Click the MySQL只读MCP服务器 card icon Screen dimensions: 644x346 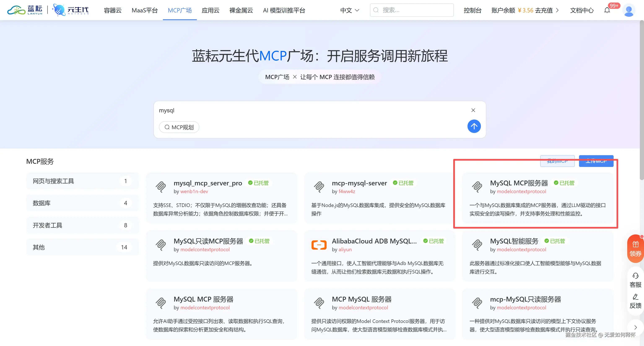coord(161,245)
